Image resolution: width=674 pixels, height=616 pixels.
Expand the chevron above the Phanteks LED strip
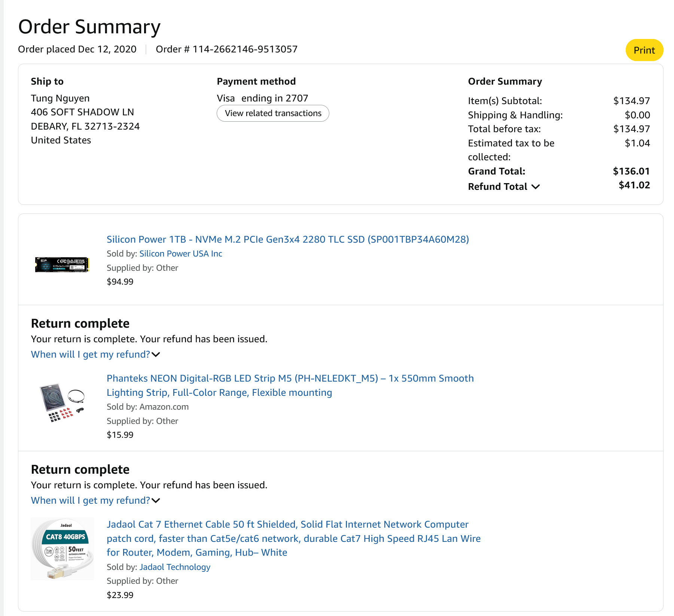click(156, 355)
